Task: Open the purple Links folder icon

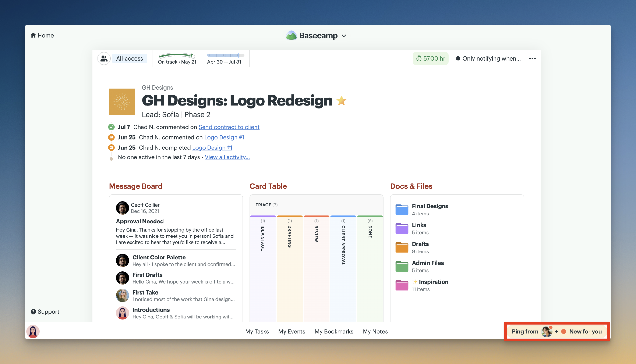Action: pos(402,228)
